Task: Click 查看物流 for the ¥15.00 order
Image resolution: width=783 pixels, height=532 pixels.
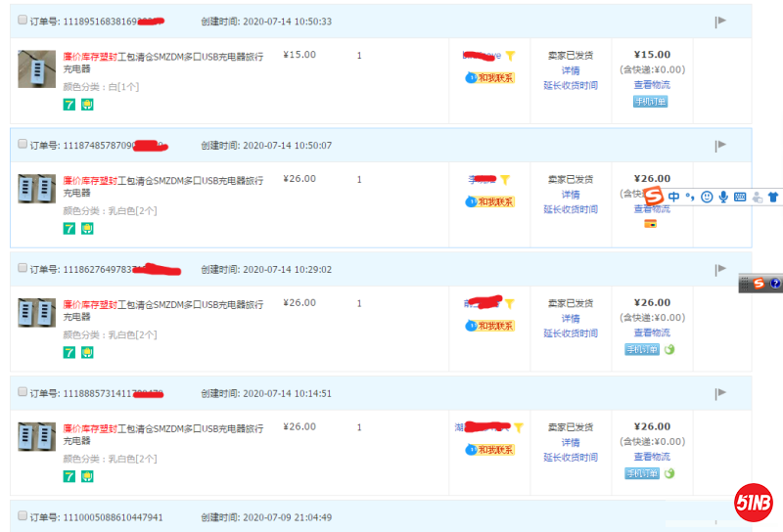Action: [652, 85]
